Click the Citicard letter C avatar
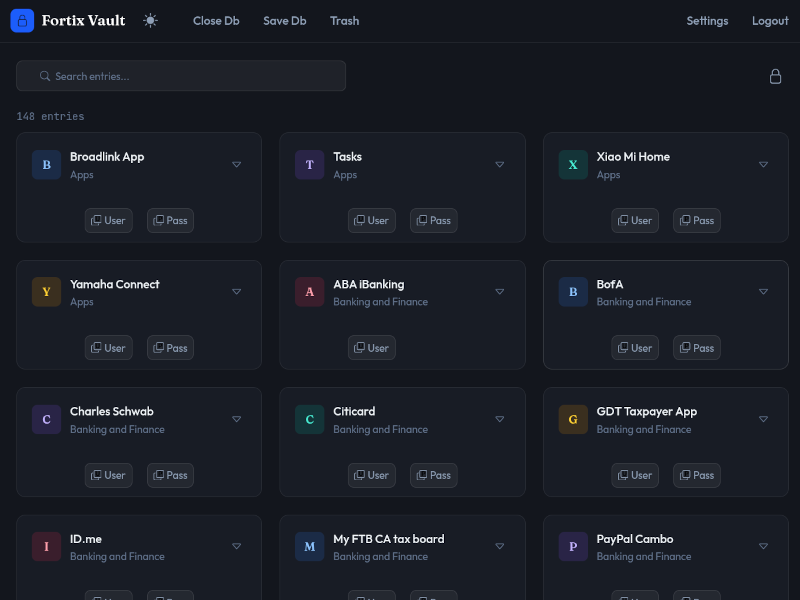The width and height of the screenshot is (800, 600). [310, 419]
